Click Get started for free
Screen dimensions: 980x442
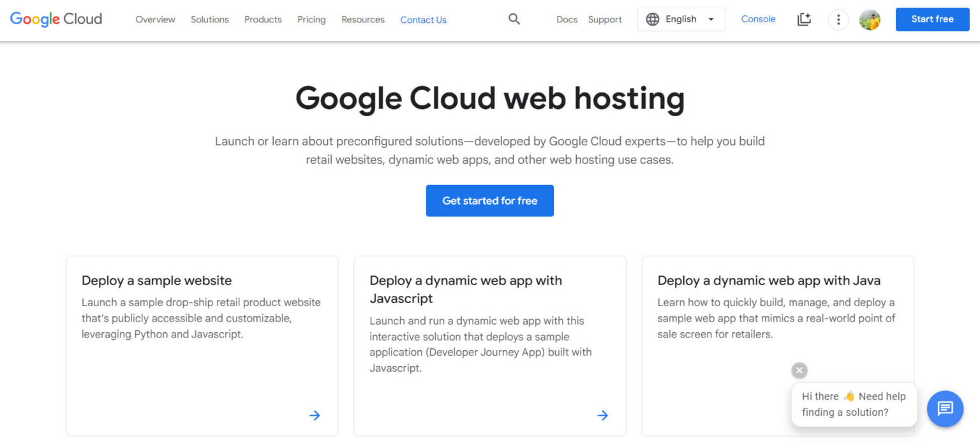[x=489, y=200]
